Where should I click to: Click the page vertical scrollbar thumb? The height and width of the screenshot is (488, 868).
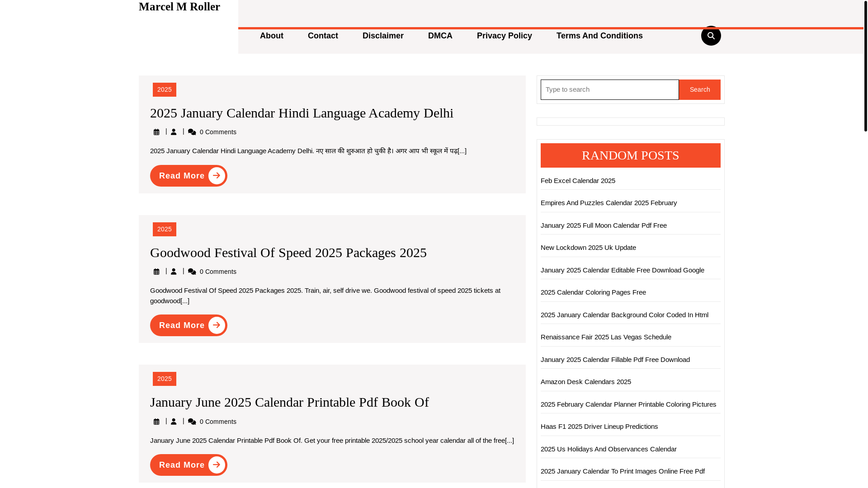865,66
